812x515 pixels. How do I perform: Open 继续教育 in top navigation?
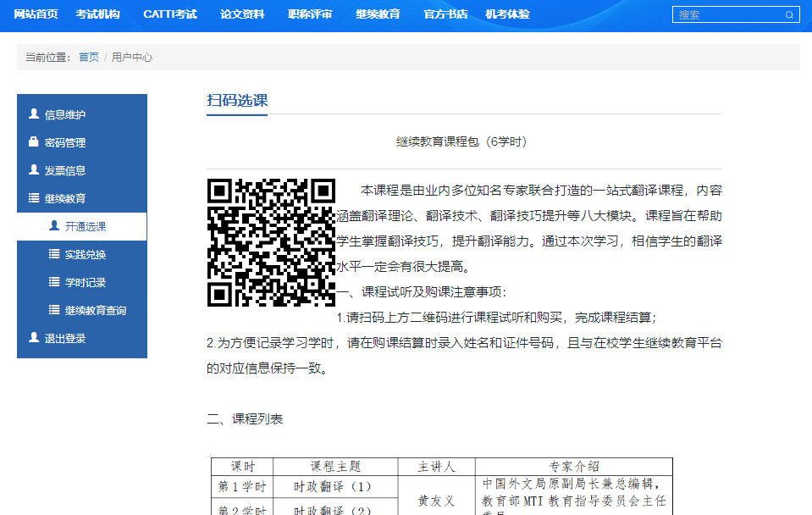coord(378,14)
